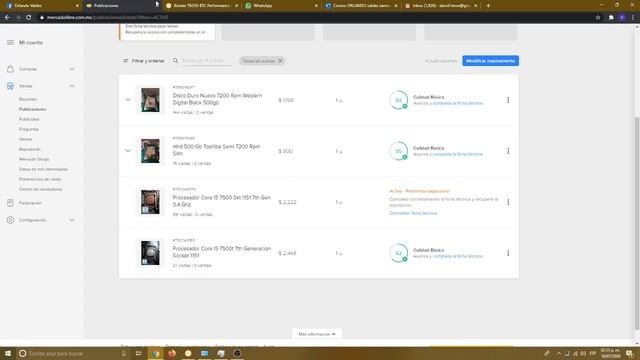Image resolution: width=640 pixels, height=360 pixels.
Task: Click completa la ficha técnica for Toshiba listing
Action: [x=458, y=154]
